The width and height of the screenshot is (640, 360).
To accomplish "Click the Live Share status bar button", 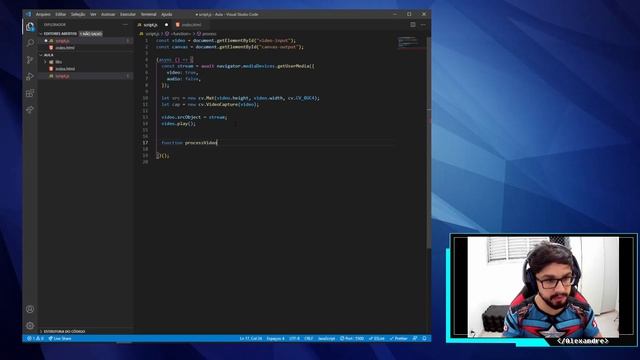I will point(60,338).
